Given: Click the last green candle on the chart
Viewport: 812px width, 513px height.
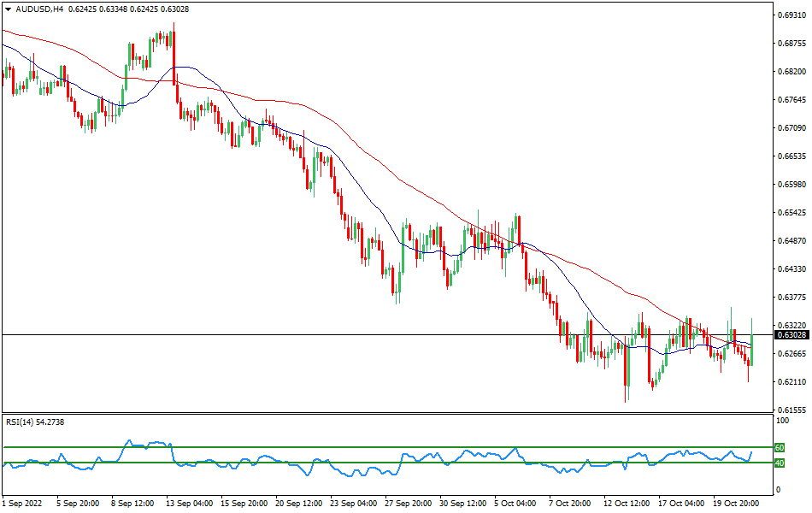Looking at the screenshot, I should pyautogui.click(x=751, y=348).
